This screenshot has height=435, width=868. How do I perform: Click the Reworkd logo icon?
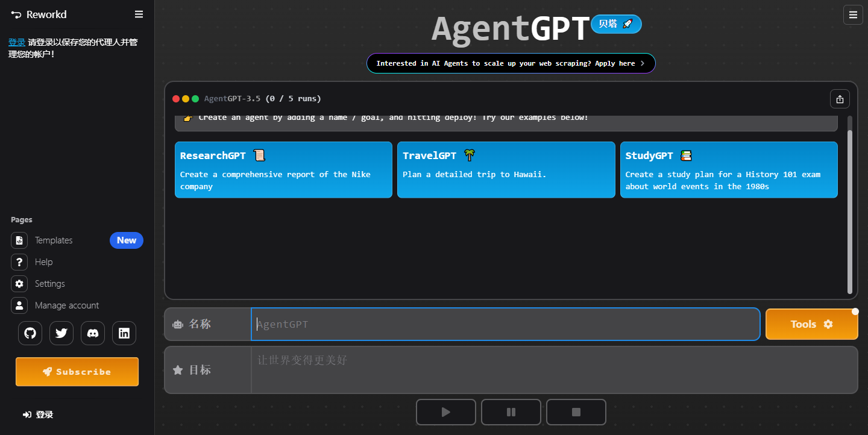[16, 14]
